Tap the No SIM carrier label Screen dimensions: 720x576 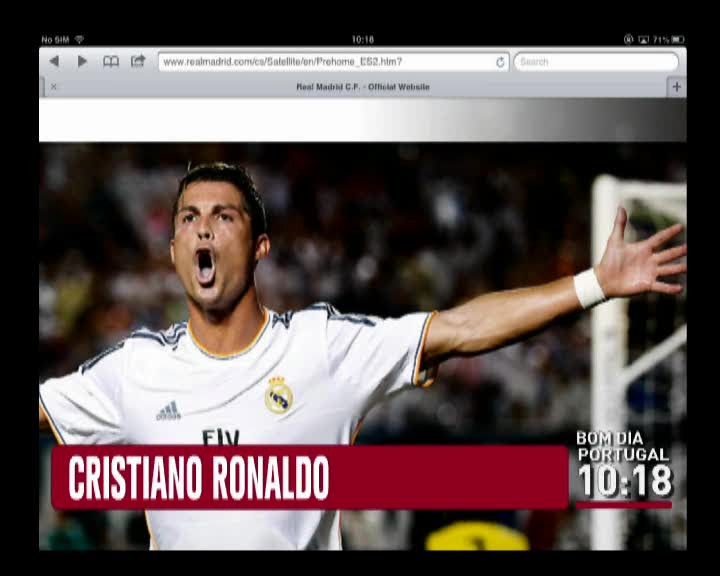pyautogui.click(x=55, y=39)
